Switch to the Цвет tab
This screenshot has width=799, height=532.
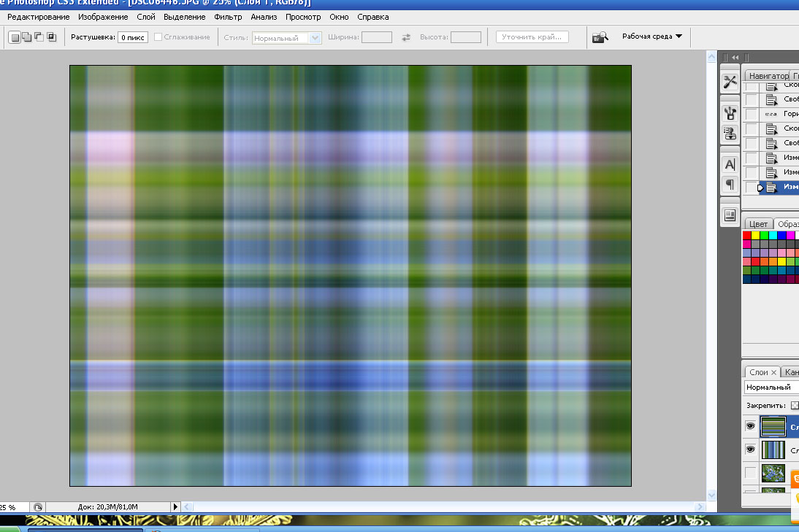coord(759,224)
